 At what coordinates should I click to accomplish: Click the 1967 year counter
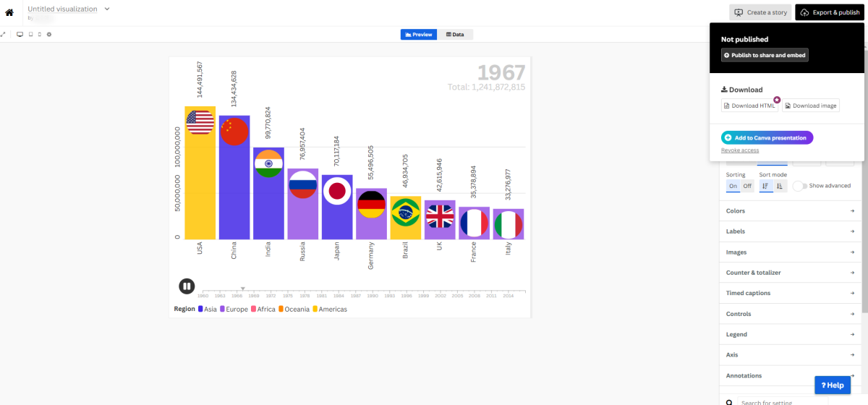[501, 72]
